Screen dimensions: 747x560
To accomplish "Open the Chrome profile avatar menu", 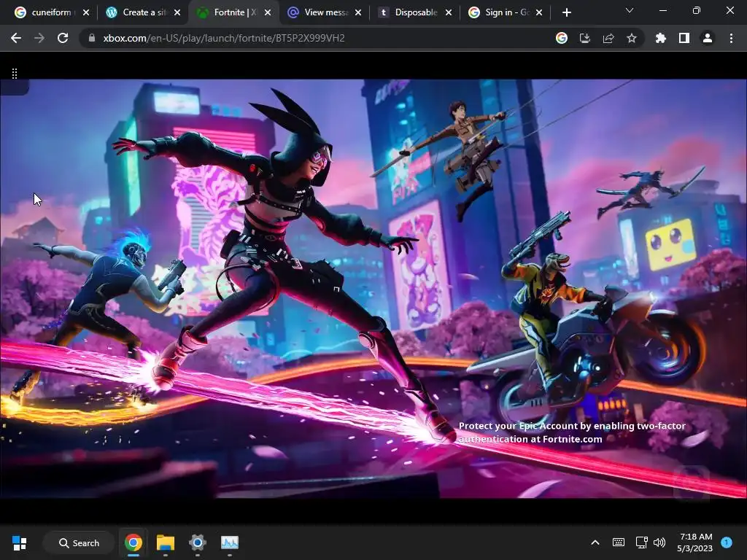I will pyautogui.click(x=708, y=38).
